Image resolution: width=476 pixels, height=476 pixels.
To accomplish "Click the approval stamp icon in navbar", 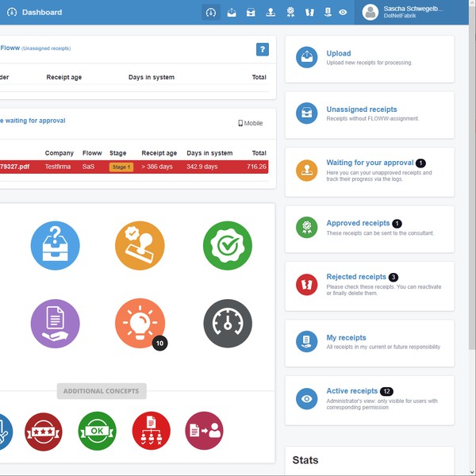I will tap(271, 13).
